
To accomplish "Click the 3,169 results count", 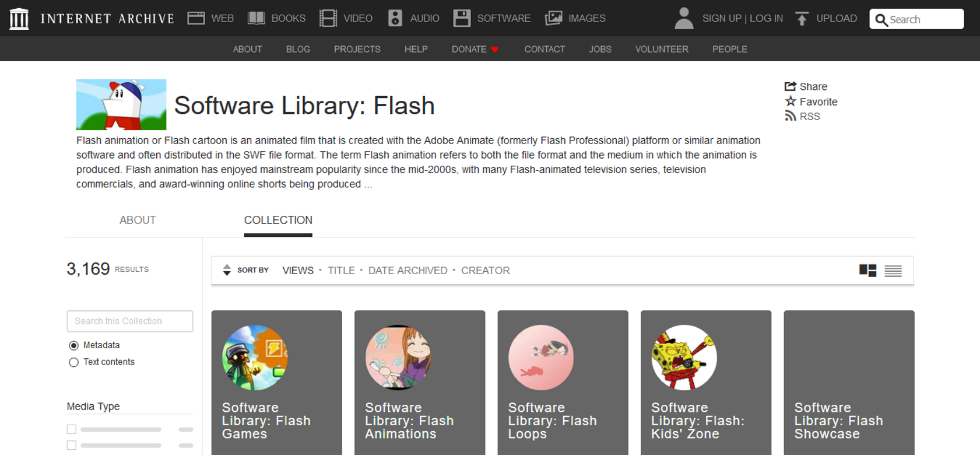I will coord(88,269).
